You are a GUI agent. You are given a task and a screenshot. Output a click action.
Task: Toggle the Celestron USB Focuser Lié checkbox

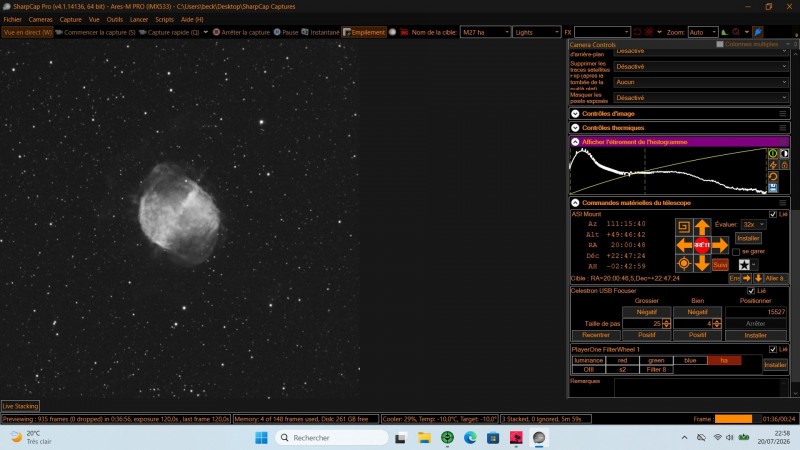coord(751,291)
